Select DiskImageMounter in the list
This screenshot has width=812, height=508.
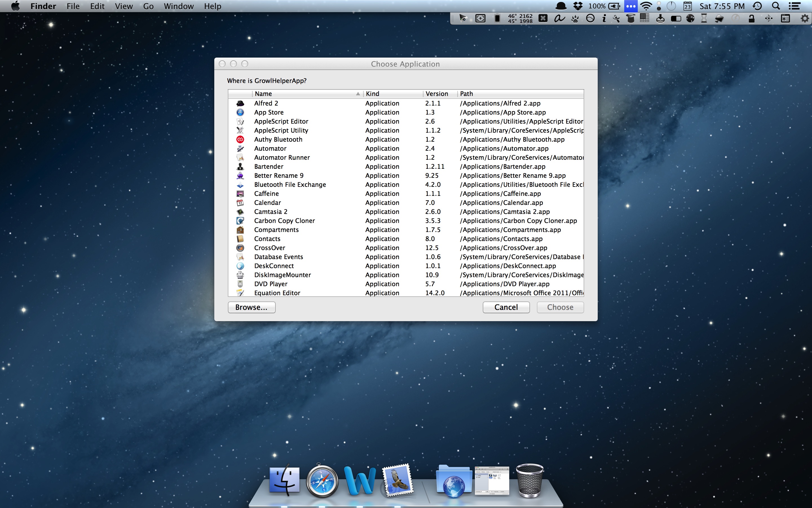(406, 275)
